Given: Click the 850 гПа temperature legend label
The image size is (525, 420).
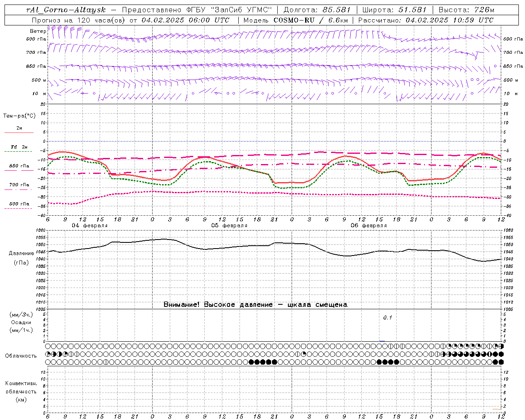Looking at the screenshot, I should 19,166.
